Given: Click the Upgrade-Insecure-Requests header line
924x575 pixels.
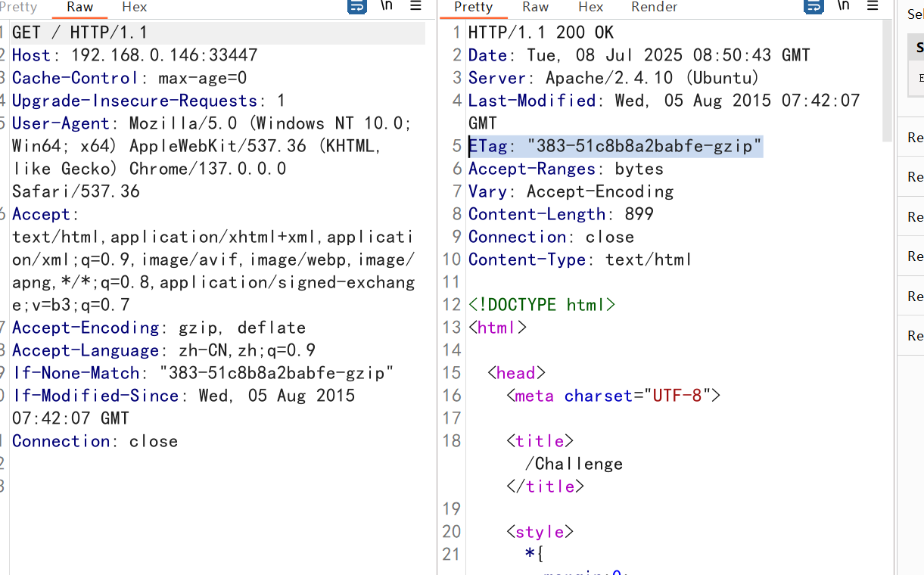Looking at the screenshot, I should coord(149,101).
